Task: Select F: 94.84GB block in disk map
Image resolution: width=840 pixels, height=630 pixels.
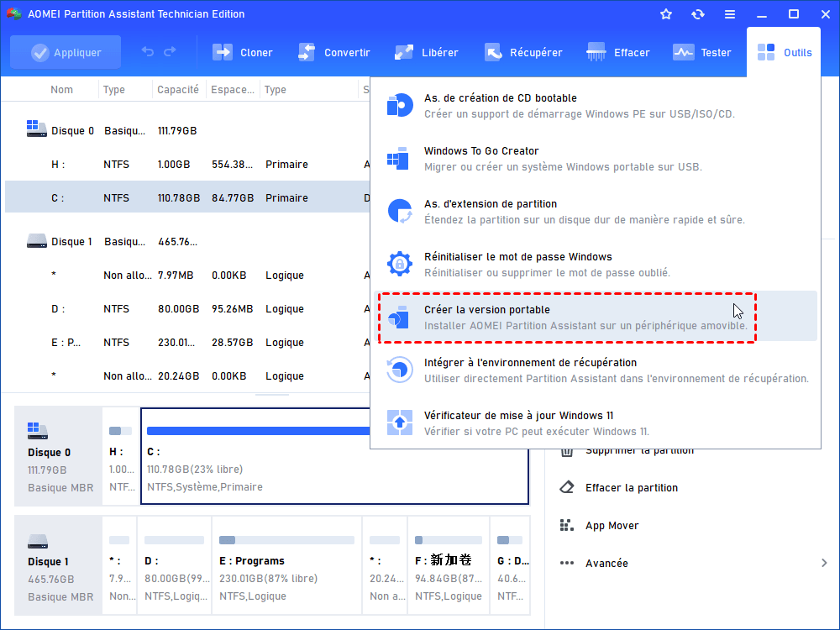Action: [x=449, y=565]
